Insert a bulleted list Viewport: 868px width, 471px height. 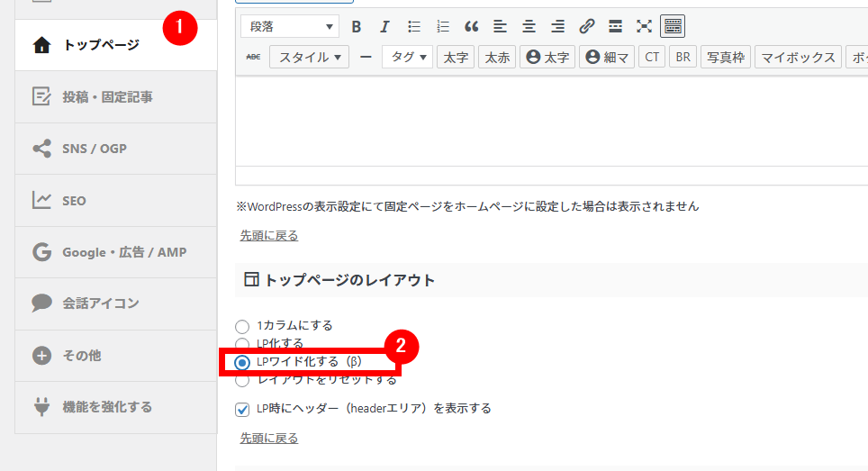413,26
